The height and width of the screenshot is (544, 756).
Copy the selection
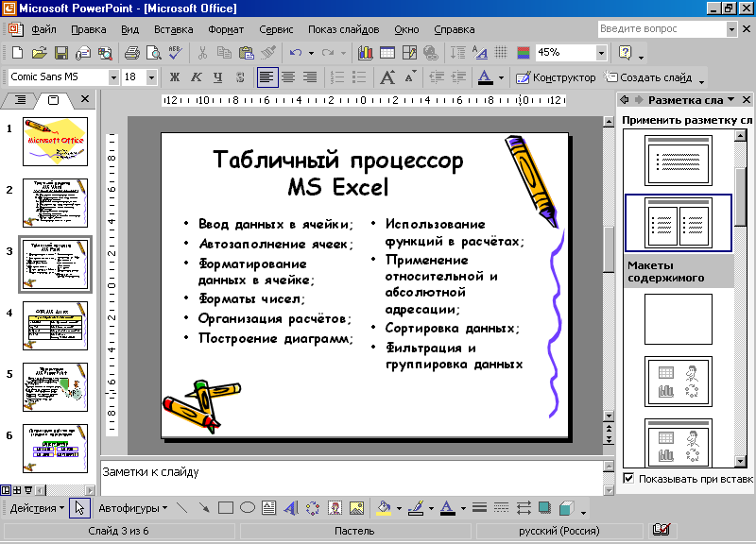[x=224, y=53]
